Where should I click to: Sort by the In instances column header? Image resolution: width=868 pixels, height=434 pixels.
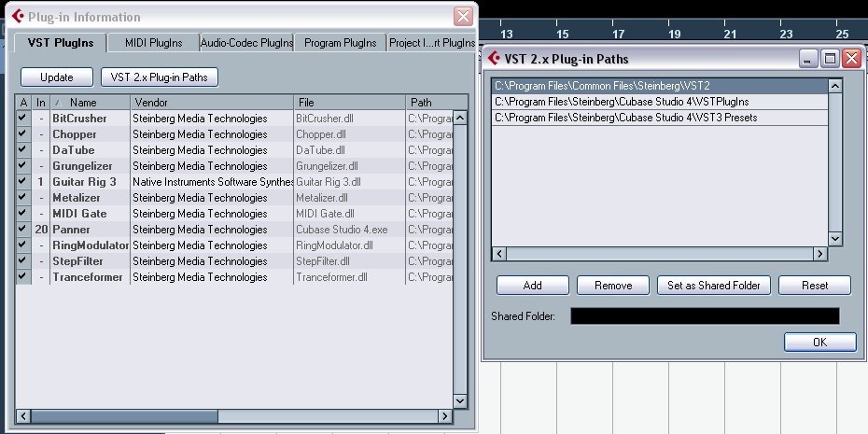pos(41,103)
